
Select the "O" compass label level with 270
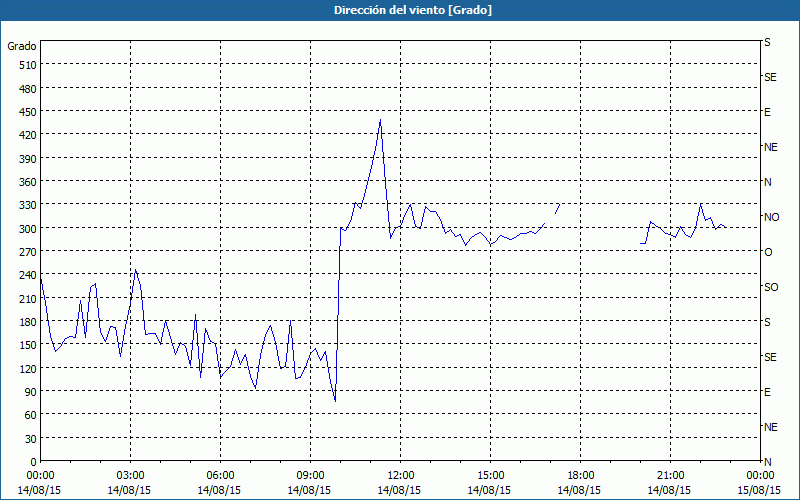tap(767, 252)
